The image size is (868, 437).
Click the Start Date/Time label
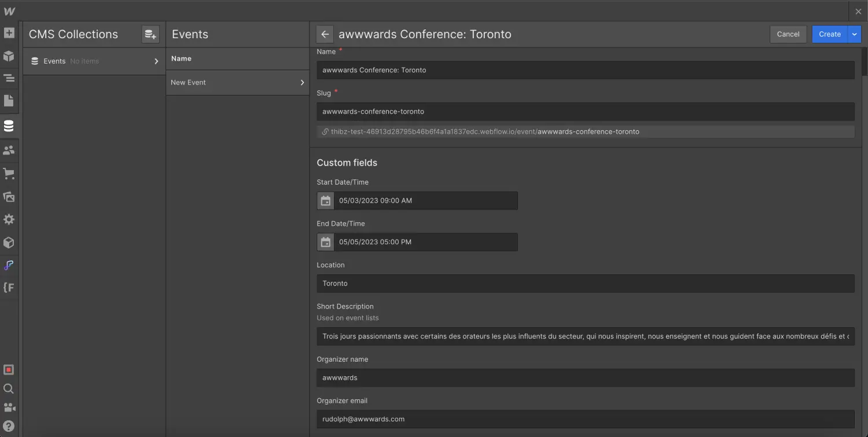343,182
